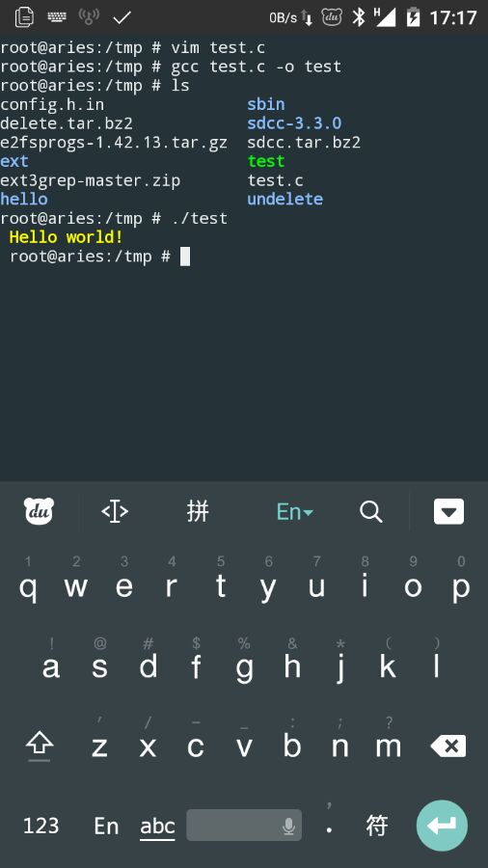Tap the keyboard search magnifier icon
The image size is (488, 868).
coord(370,511)
